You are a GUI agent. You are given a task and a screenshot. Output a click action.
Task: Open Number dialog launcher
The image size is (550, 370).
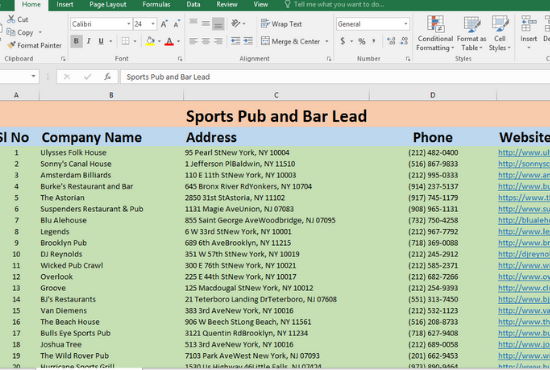tap(408, 59)
